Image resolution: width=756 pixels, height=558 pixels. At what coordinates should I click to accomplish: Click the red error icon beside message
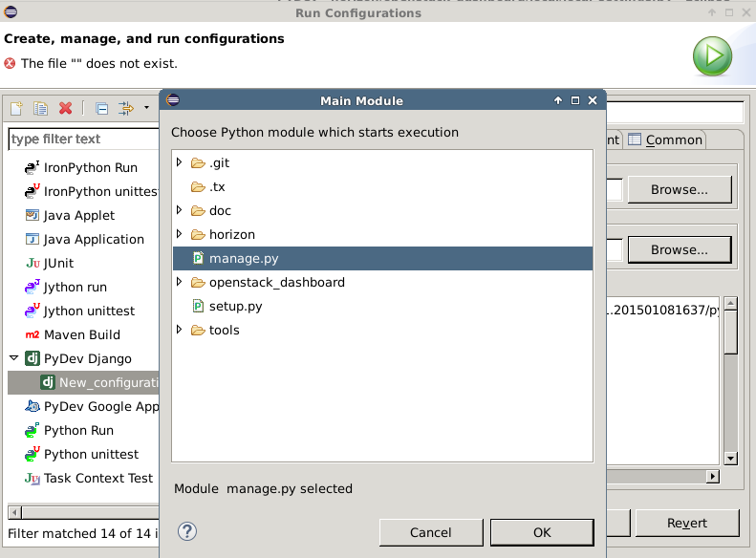tap(10, 63)
